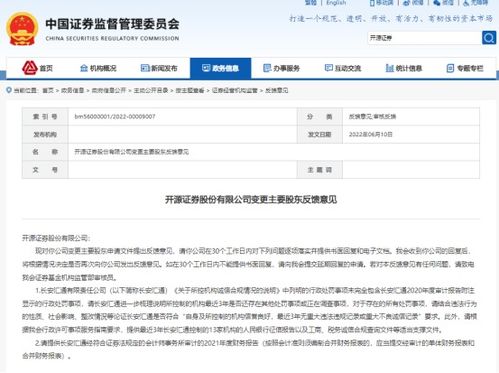
Task: Click the CSRC national emblem logo
Action: [x=22, y=29]
